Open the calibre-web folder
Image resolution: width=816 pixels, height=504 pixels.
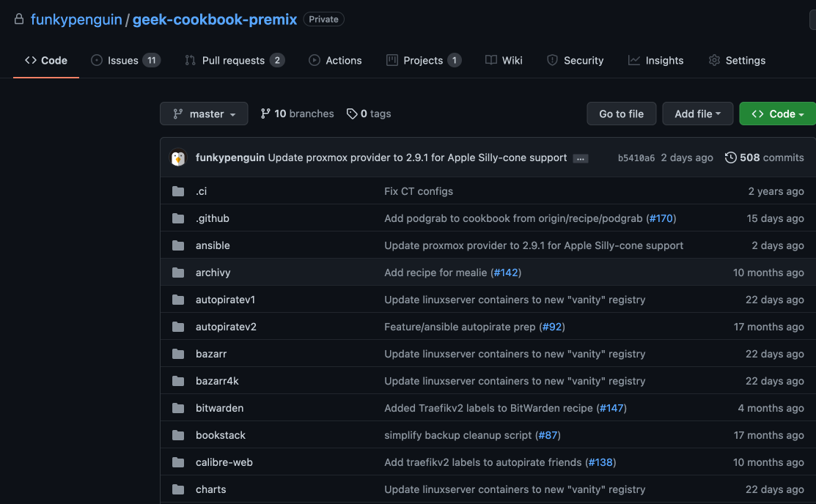224,462
